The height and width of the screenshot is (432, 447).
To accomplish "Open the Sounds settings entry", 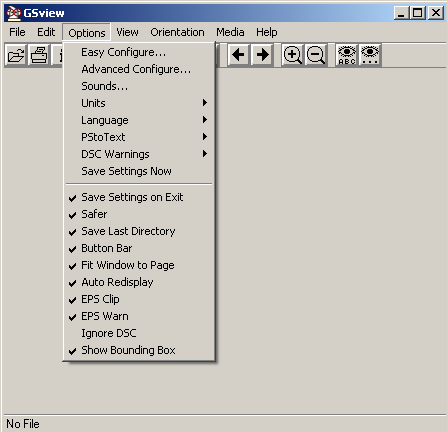I will [139, 86].
